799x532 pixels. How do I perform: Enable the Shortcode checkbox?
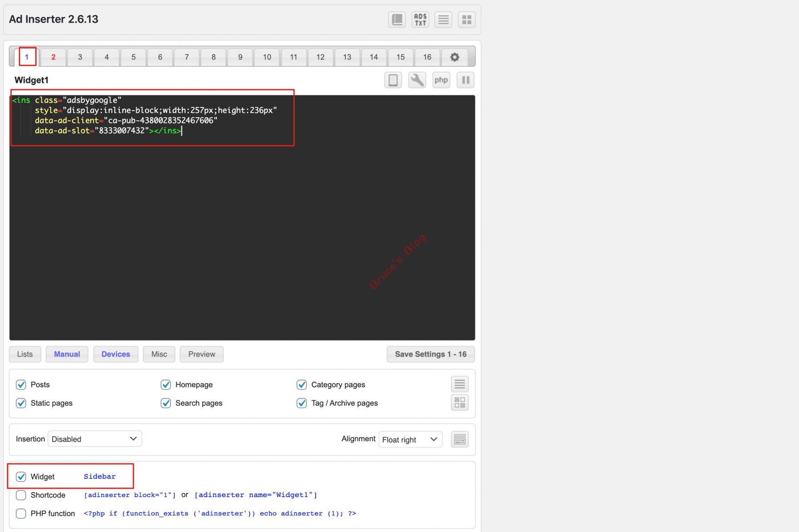coord(21,495)
